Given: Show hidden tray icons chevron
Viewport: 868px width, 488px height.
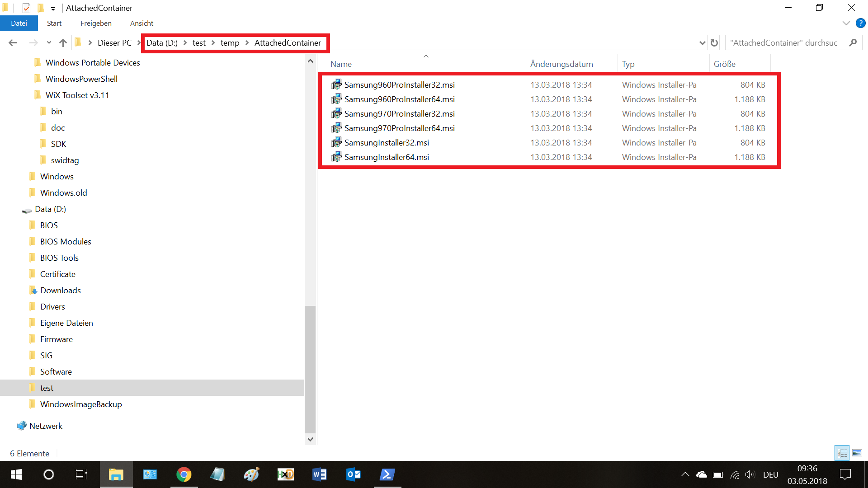Looking at the screenshot, I should click(685, 474).
